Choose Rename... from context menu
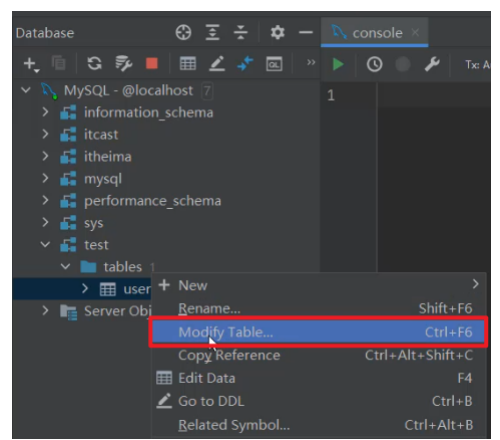 tap(319, 308)
